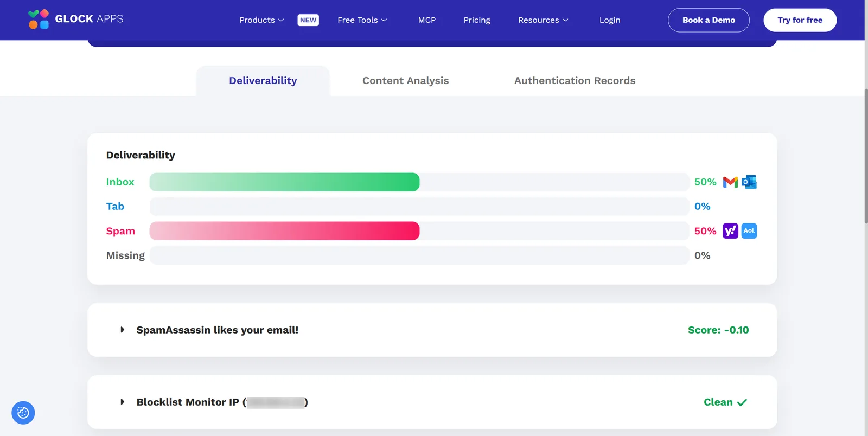Click the Score: -0.10 text
The width and height of the screenshot is (868, 436).
718,330
